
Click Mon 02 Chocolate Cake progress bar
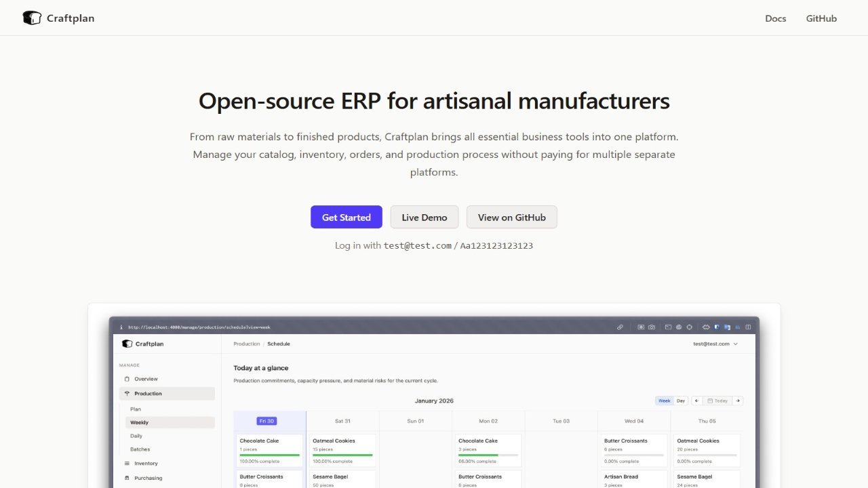[488, 455]
